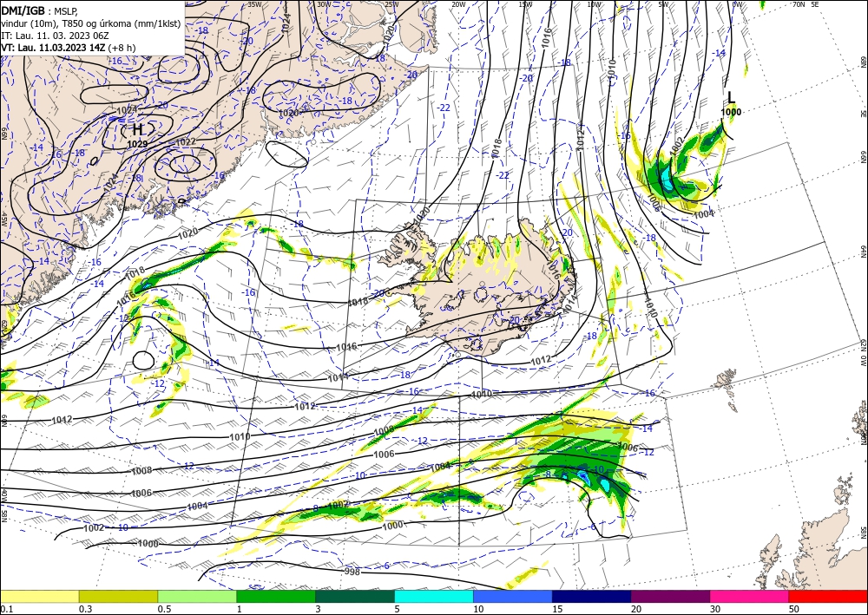Screen dimensions: 868x615
Task: Select the green 1–3 mm legend band
Action: pyautogui.click(x=276, y=596)
